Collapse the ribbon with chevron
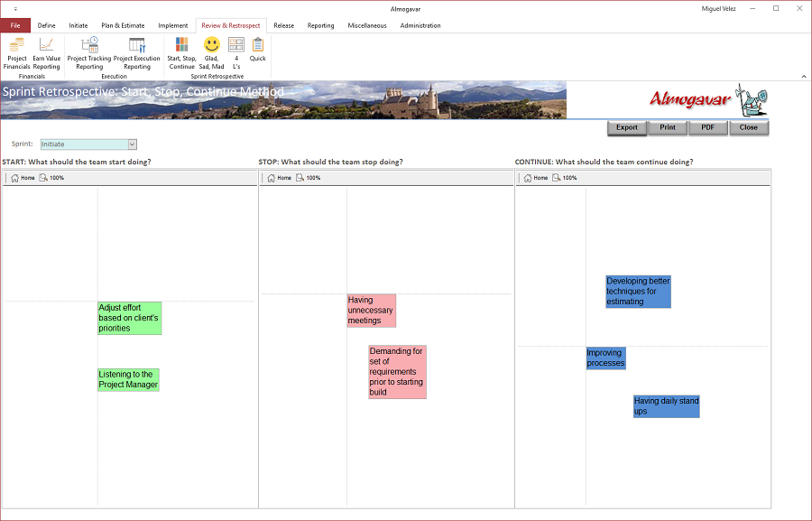 click(x=804, y=76)
